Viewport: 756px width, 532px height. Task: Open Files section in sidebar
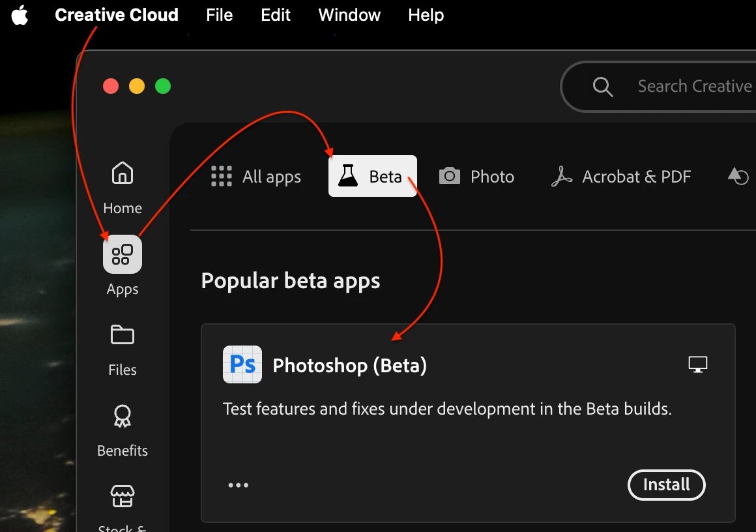pyautogui.click(x=123, y=350)
